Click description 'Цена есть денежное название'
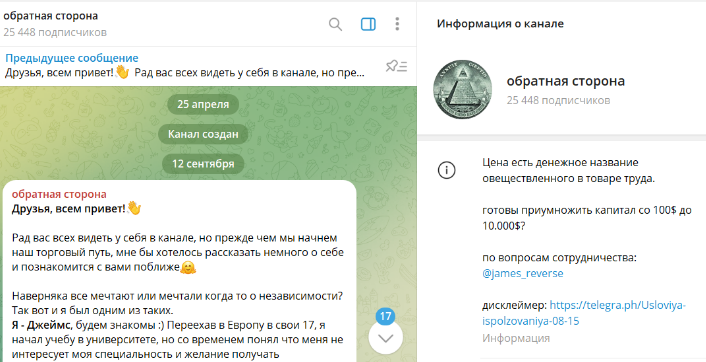This screenshot has height=362, width=706. coord(560,162)
